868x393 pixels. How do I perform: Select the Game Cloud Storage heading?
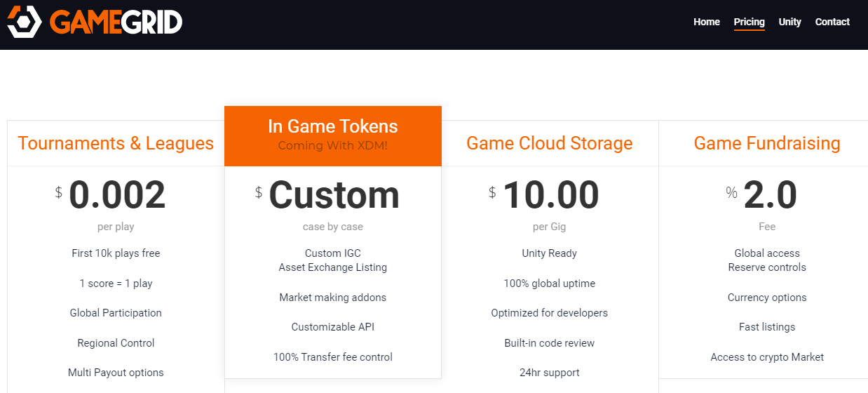(550, 143)
